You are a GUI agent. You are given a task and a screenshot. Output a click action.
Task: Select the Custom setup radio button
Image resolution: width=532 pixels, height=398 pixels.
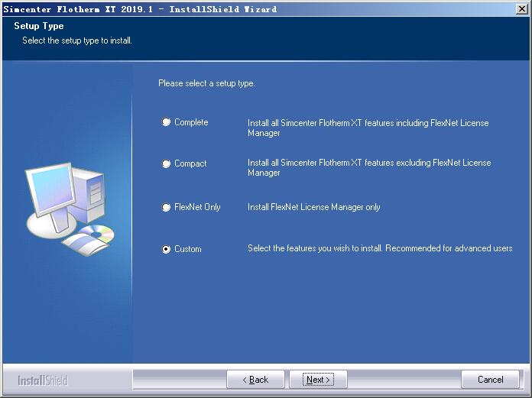tap(166, 250)
